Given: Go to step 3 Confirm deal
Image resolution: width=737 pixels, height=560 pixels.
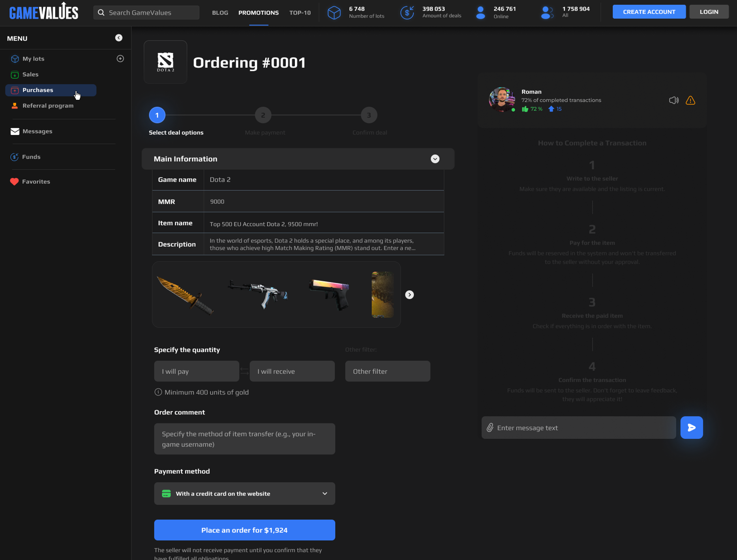Looking at the screenshot, I should tap(369, 115).
